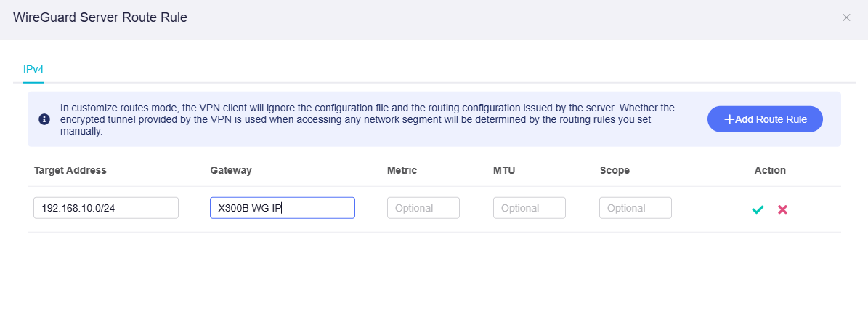Switch to the IPv4 tab
This screenshot has width=868, height=312.
click(28, 69)
